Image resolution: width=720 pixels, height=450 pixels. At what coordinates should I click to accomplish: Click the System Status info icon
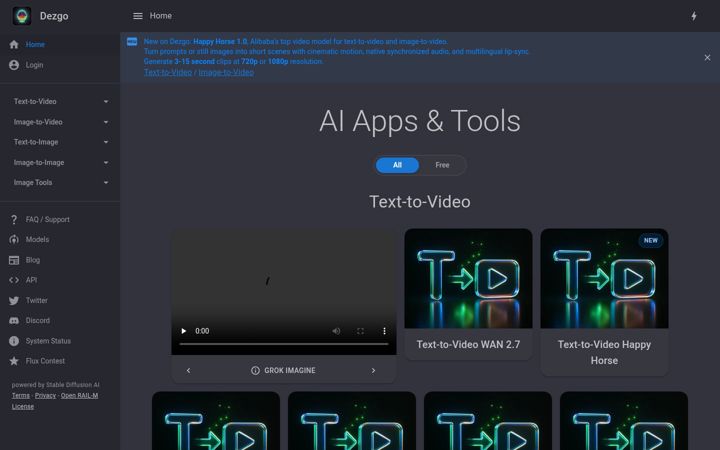(14, 341)
